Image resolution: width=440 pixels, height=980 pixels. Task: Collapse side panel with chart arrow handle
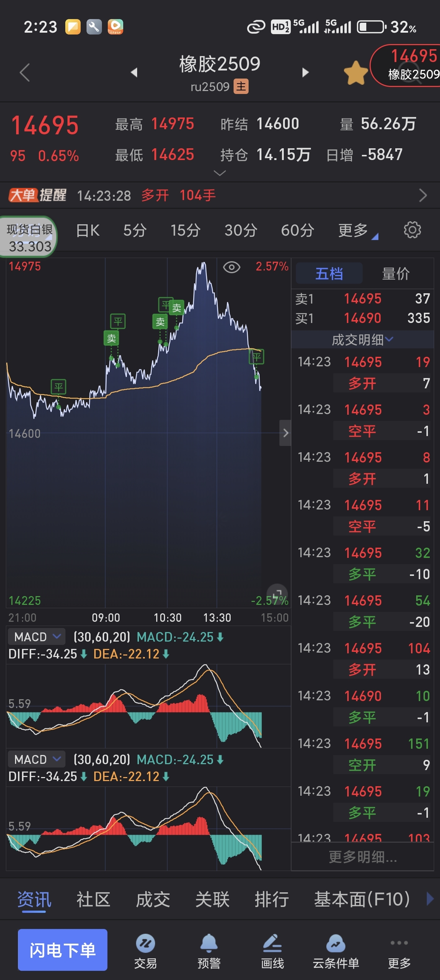(x=285, y=432)
